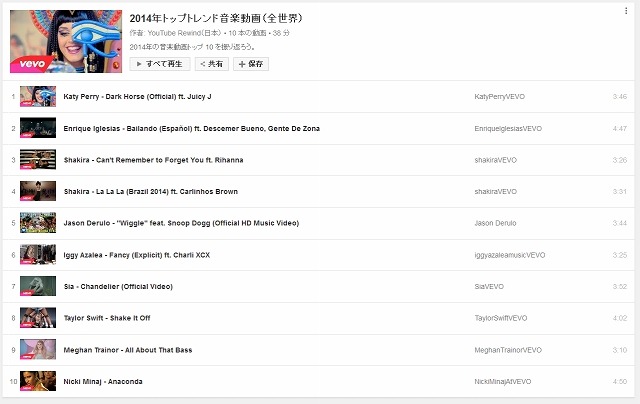Visit the iggyazaleamusicVEVO channel
The image size is (640, 404).
[510, 255]
